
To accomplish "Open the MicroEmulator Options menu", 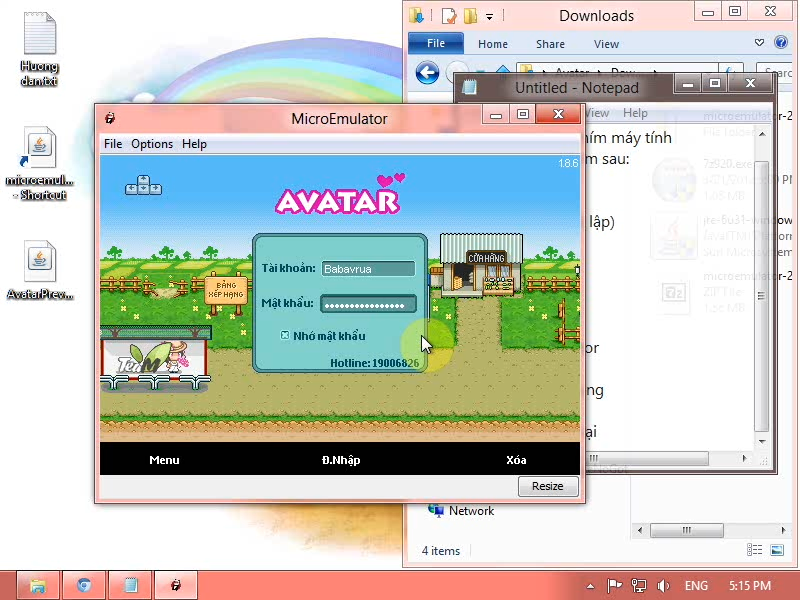I will coord(152,144).
